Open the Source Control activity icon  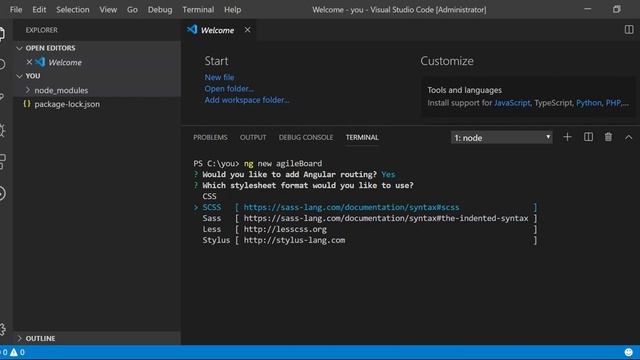(2, 97)
